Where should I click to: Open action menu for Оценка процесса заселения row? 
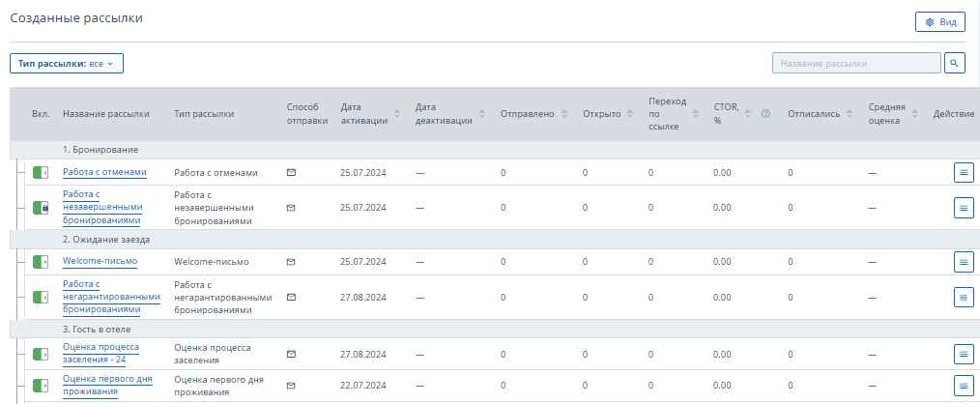coord(964,355)
